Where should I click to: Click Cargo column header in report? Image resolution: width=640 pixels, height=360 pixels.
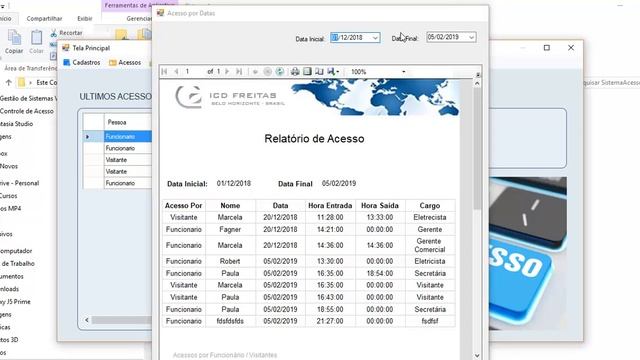430,206
